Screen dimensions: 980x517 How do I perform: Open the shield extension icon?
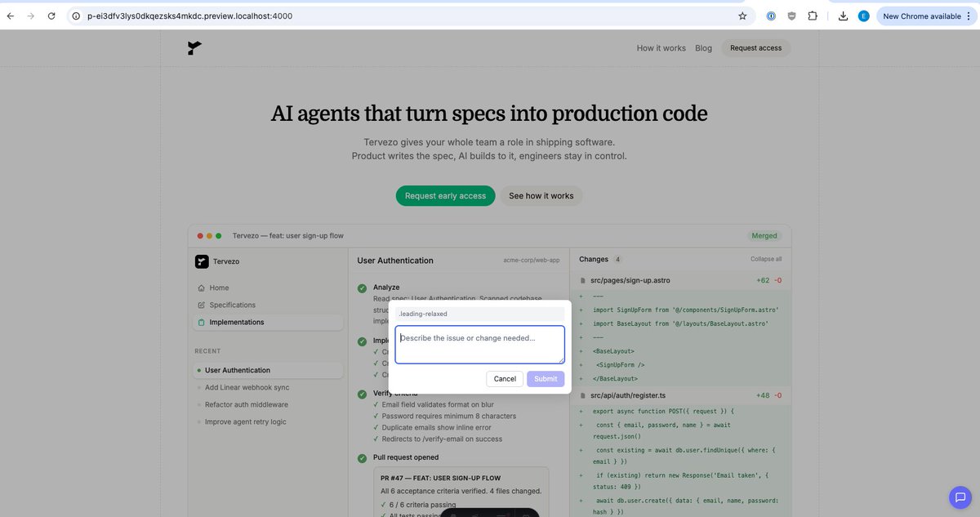[791, 16]
